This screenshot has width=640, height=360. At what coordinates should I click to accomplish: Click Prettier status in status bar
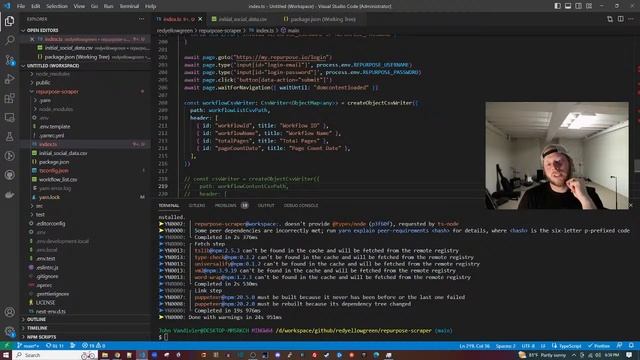[599, 345]
